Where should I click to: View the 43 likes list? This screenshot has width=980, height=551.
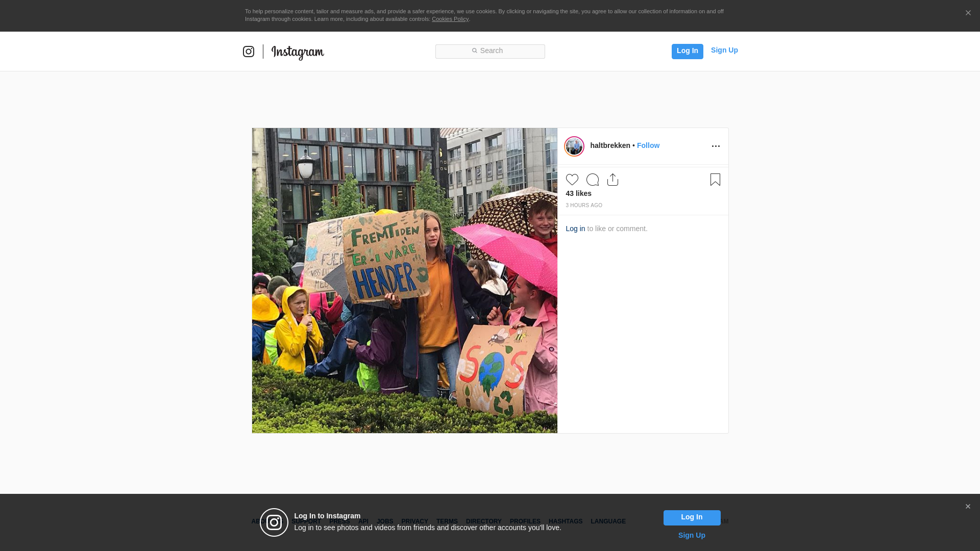point(578,193)
